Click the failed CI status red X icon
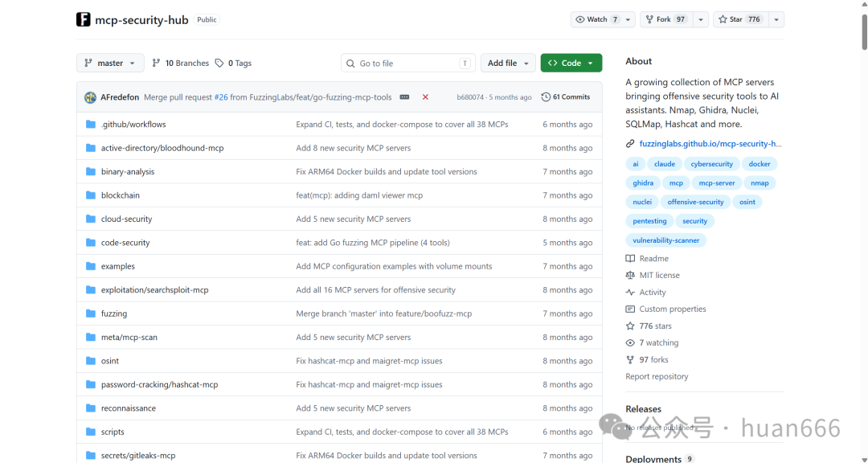Screen dimensions: 868x463 [x=425, y=97]
